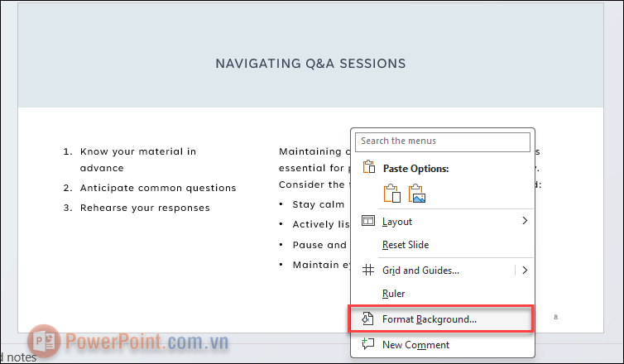Viewport: 624px width, 364px height.
Task: Click the Paste Options clipboard icon
Action: tap(369, 167)
